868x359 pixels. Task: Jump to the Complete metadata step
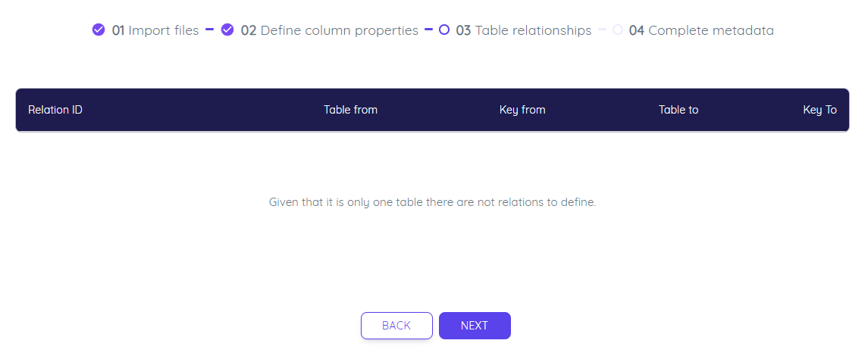(711, 30)
